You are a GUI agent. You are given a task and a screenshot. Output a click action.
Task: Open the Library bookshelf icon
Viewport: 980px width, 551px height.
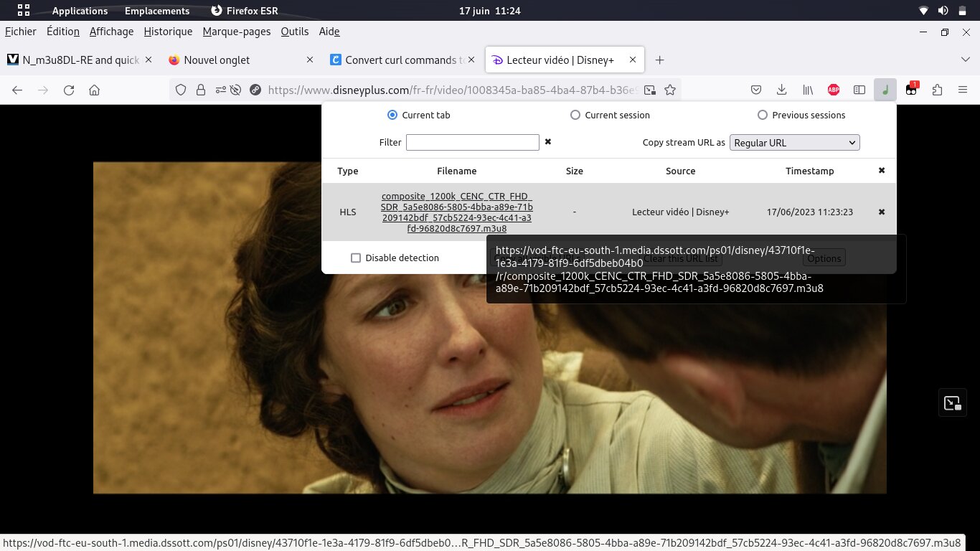click(808, 90)
